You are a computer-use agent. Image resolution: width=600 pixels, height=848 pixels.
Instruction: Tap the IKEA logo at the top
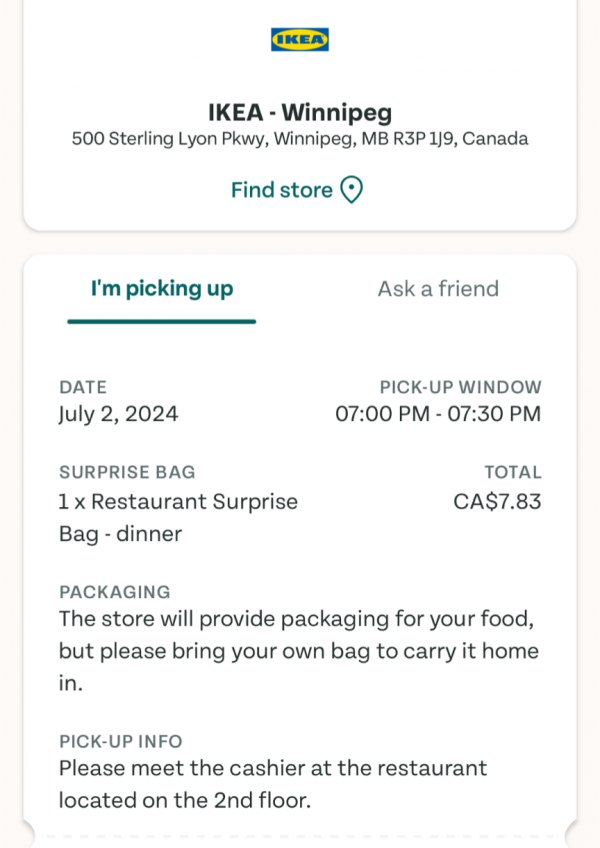click(x=300, y=39)
